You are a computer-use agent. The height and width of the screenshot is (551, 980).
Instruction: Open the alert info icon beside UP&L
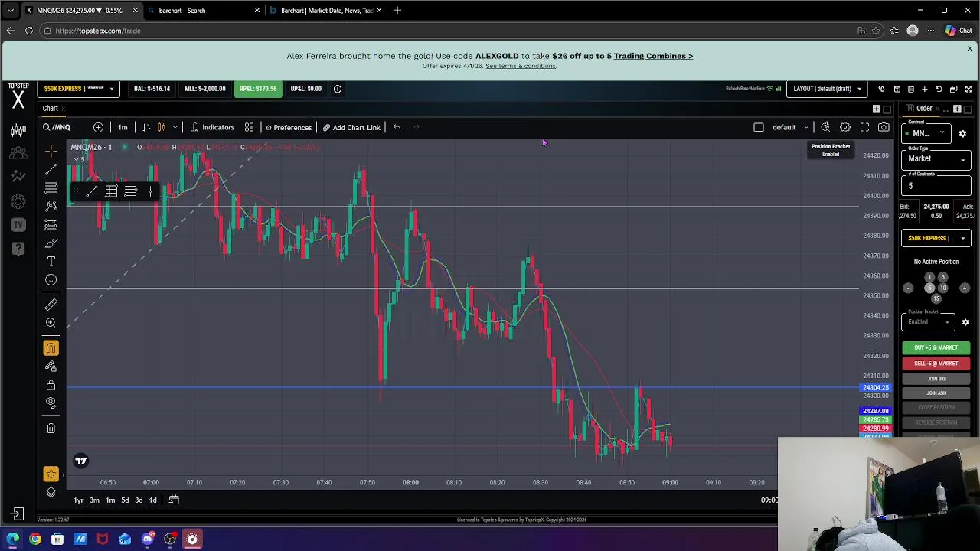click(337, 89)
